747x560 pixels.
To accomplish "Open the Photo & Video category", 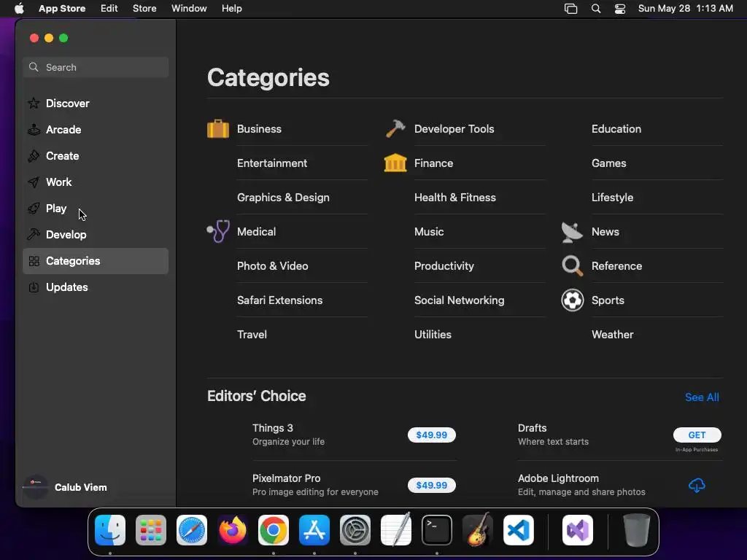I will pos(273,265).
